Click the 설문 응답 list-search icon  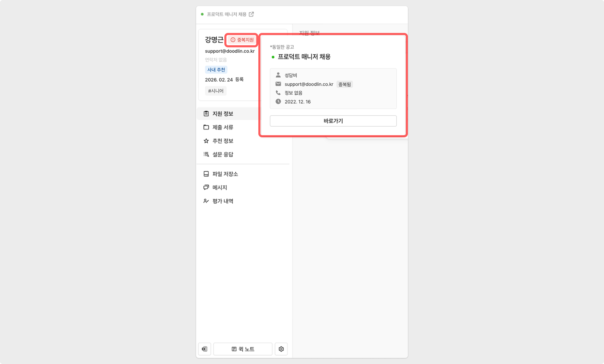[206, 154]
